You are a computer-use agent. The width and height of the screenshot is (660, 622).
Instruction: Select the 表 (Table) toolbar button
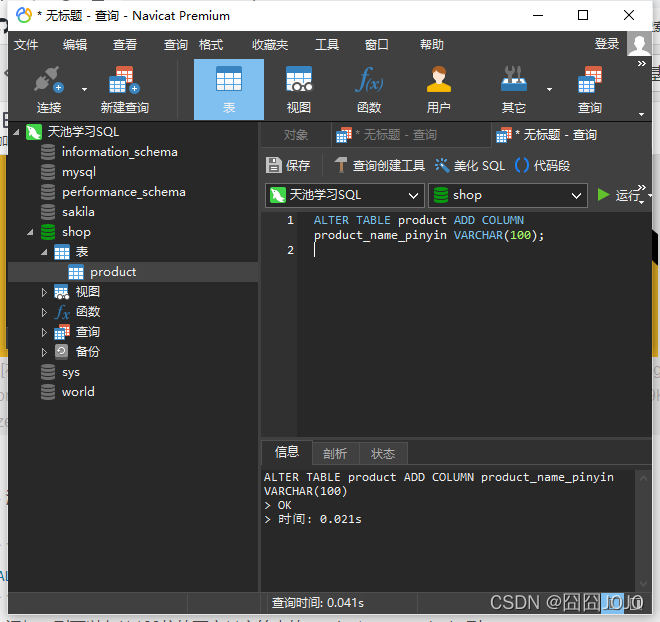pyautogui.click(x=229, y=89)
